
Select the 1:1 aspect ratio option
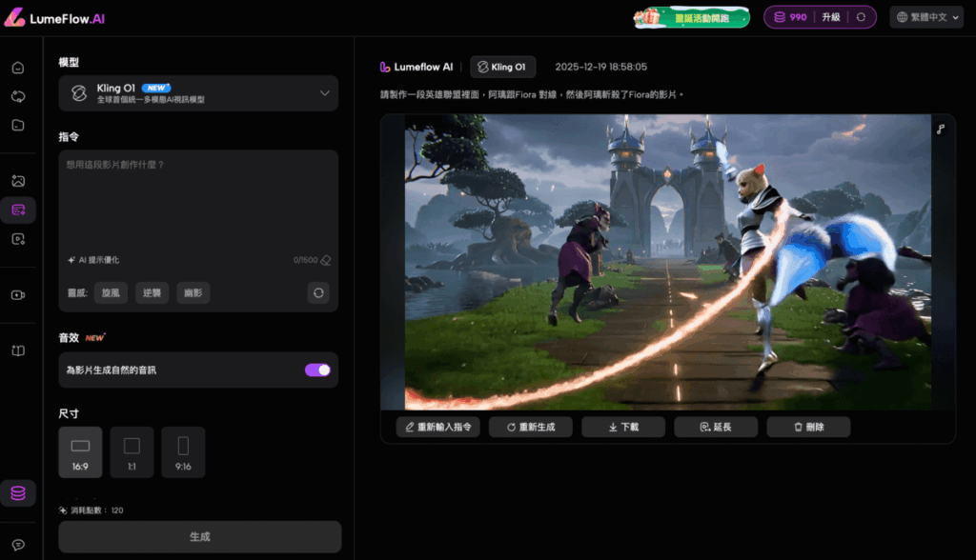click(x=132, y=451)
